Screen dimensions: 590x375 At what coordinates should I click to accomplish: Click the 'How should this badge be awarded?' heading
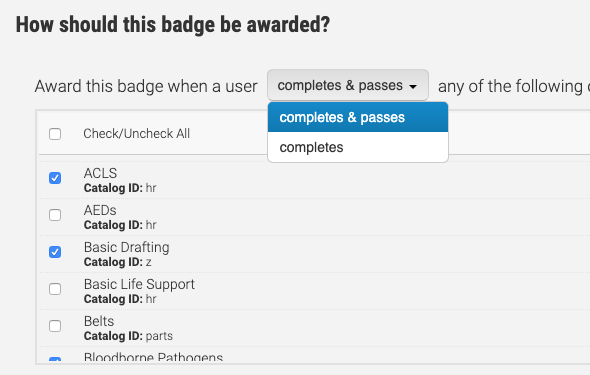pos(173,25)
